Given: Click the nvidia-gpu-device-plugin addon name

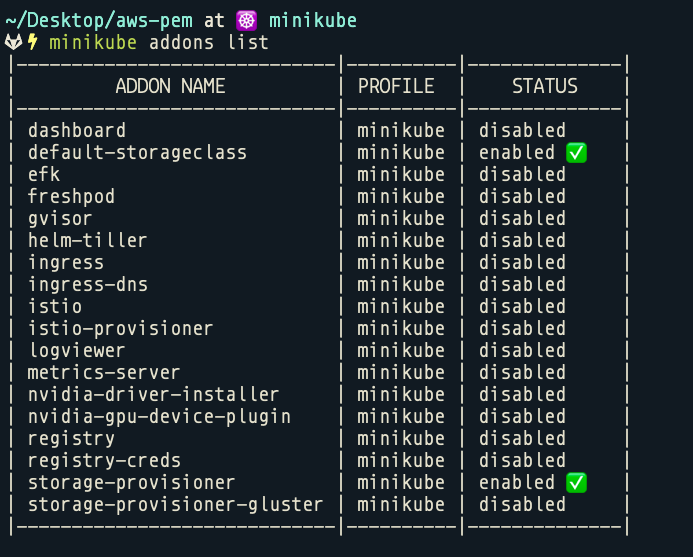Looking at the screenshot, I should coord(159,416).
